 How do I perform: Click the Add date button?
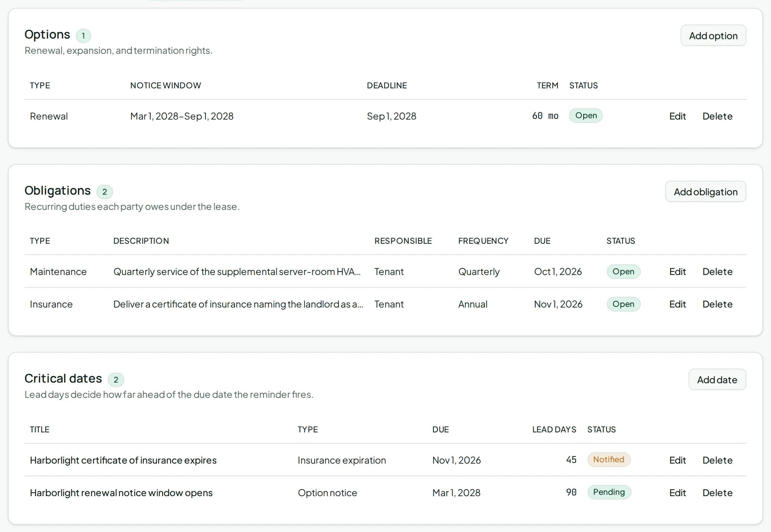717,379
